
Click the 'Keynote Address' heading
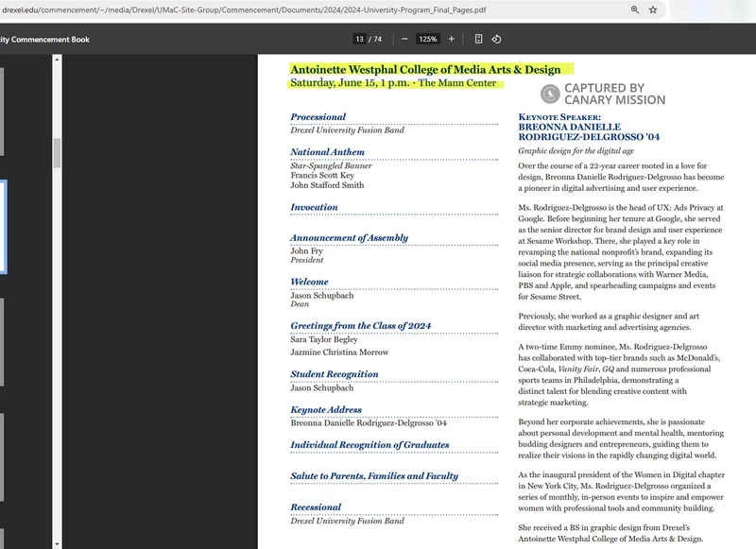coord(326,410)
